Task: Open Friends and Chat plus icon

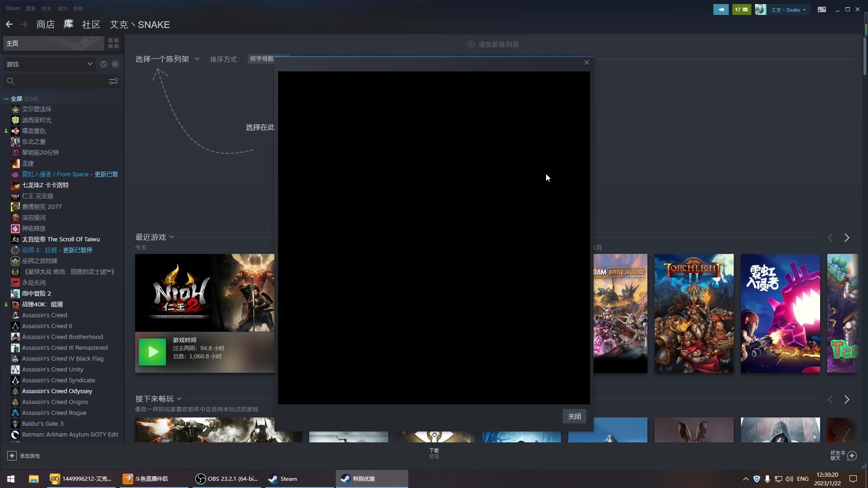Action: (x=852, y=455)
